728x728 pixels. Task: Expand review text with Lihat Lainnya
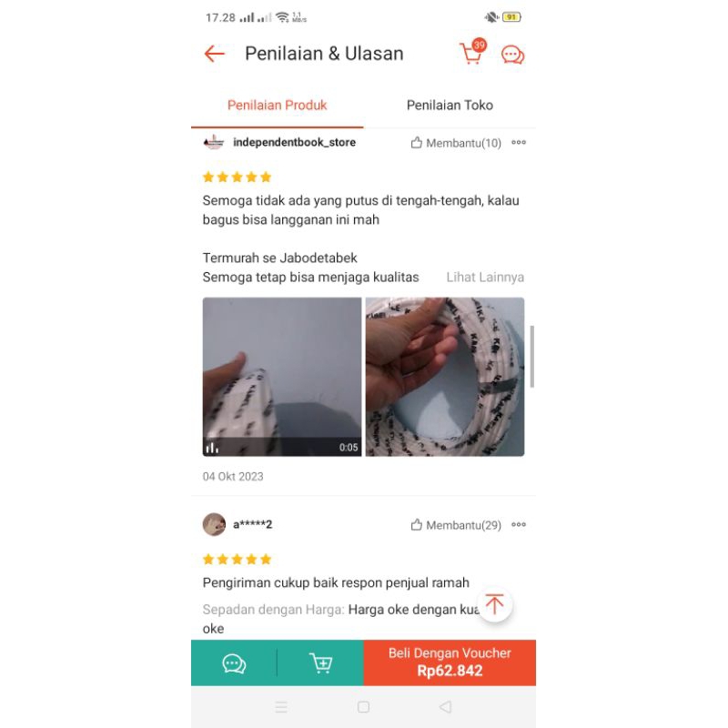[485, 278]
